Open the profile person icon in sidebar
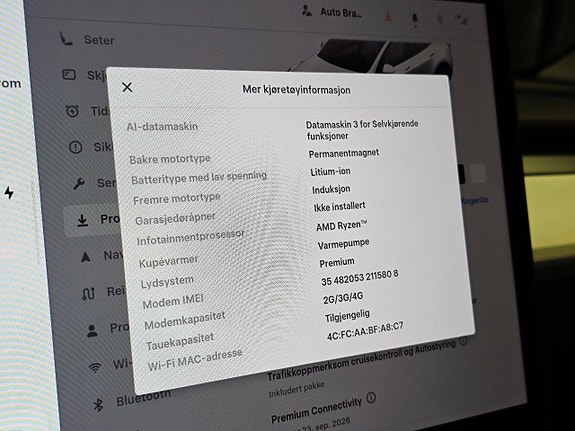Screen dimensions: 575x431 pos(92,330)
